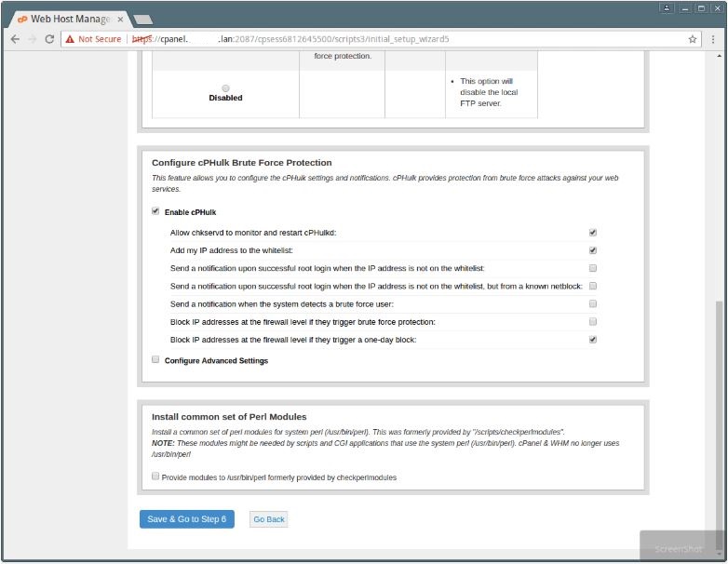This screenshot has height=564, width=728.
Task: Toggle Enable cPHulk checkbox
Action: click(x=155, y=211)
